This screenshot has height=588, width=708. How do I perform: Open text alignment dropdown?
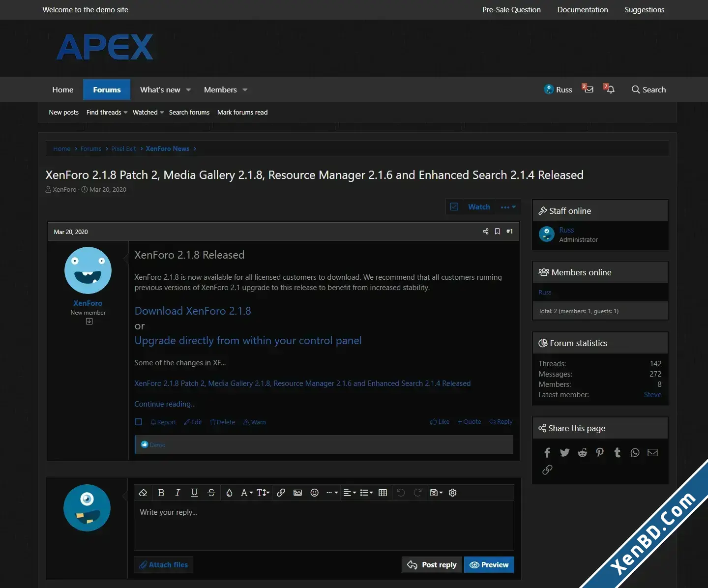(x=350, y=493)
